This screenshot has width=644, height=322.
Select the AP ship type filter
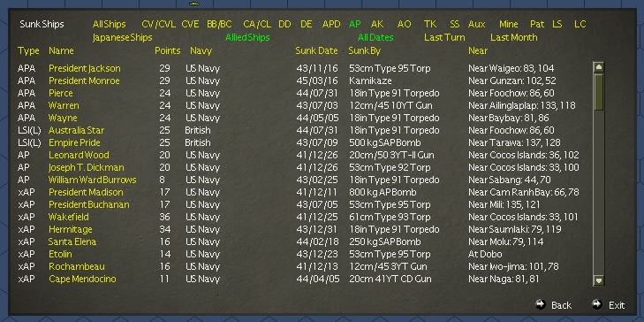pyautogui.click(x=354, y=24)
